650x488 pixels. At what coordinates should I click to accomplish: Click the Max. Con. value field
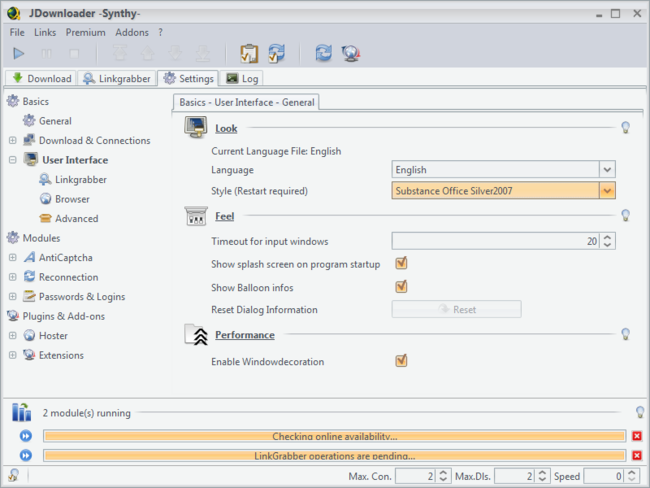click(415, 476)
